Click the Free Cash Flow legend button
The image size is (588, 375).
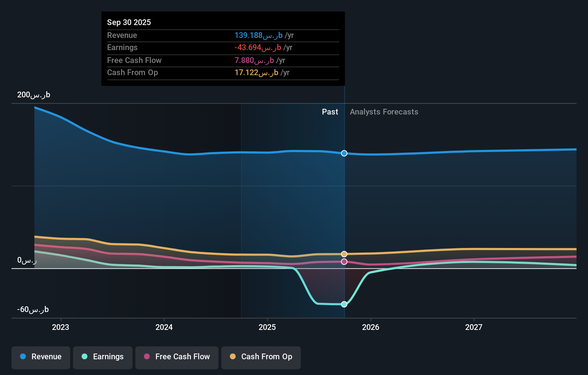[x=177, y=357]
